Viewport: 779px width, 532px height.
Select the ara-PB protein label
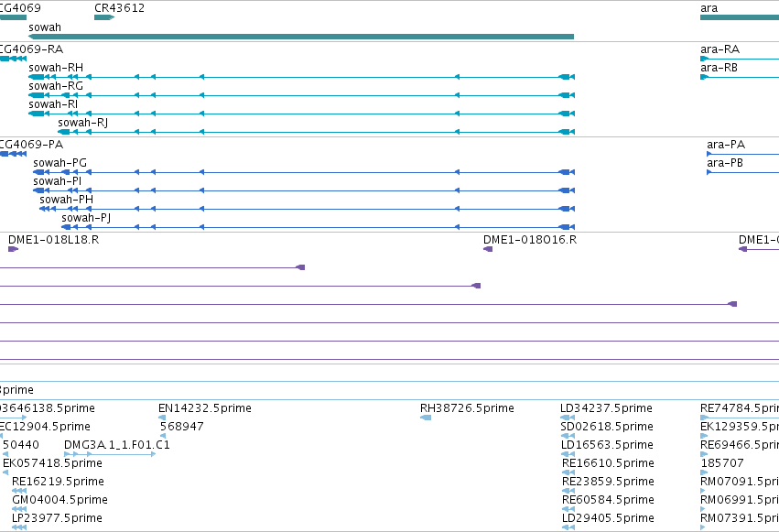click(725, 163)
